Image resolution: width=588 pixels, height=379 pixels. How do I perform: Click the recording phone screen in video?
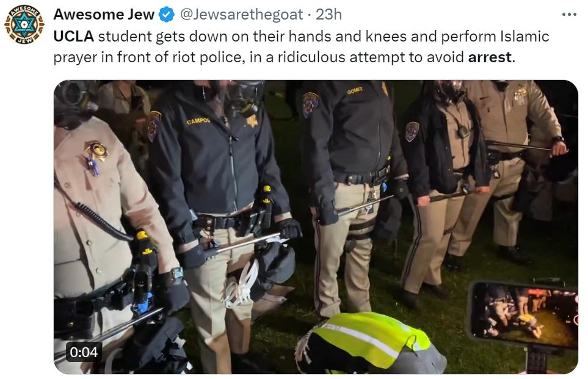point(523,315)
